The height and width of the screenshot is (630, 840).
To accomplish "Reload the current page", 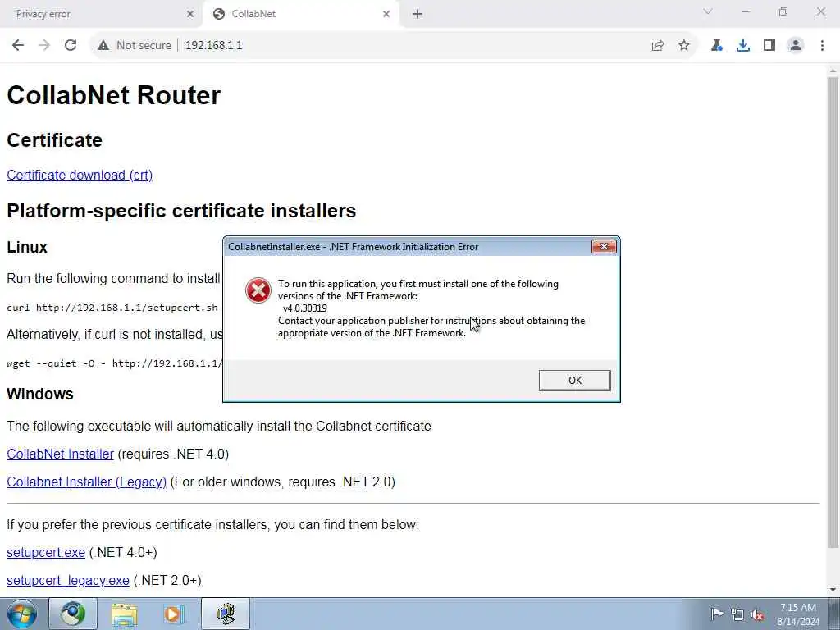I will [x=71, y=46].
